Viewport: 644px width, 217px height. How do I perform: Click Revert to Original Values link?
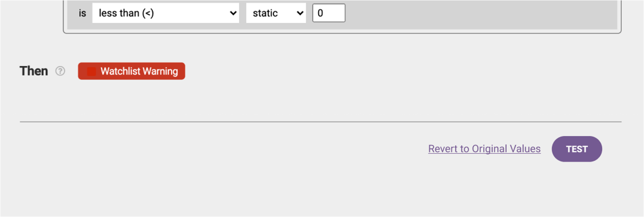(x=484, y=149)
